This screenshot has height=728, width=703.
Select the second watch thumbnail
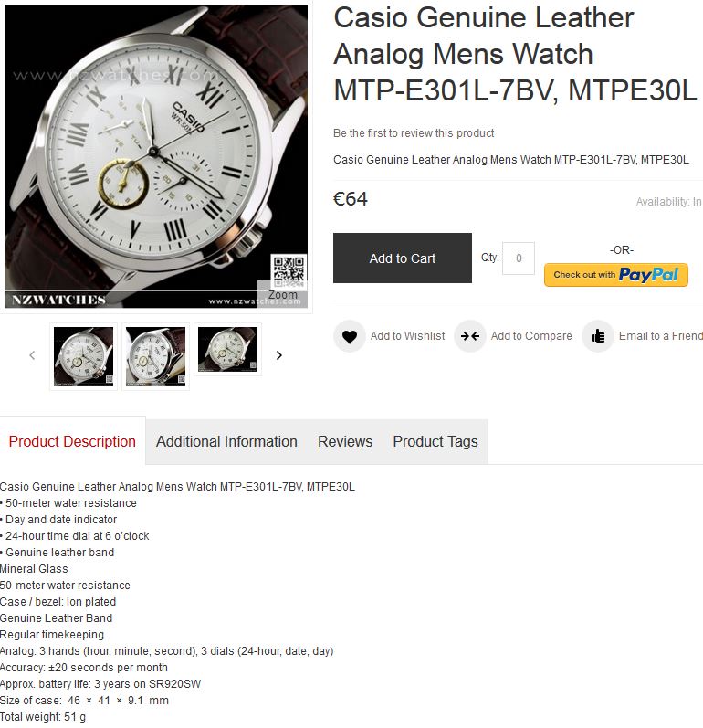(x=155, y=356)
